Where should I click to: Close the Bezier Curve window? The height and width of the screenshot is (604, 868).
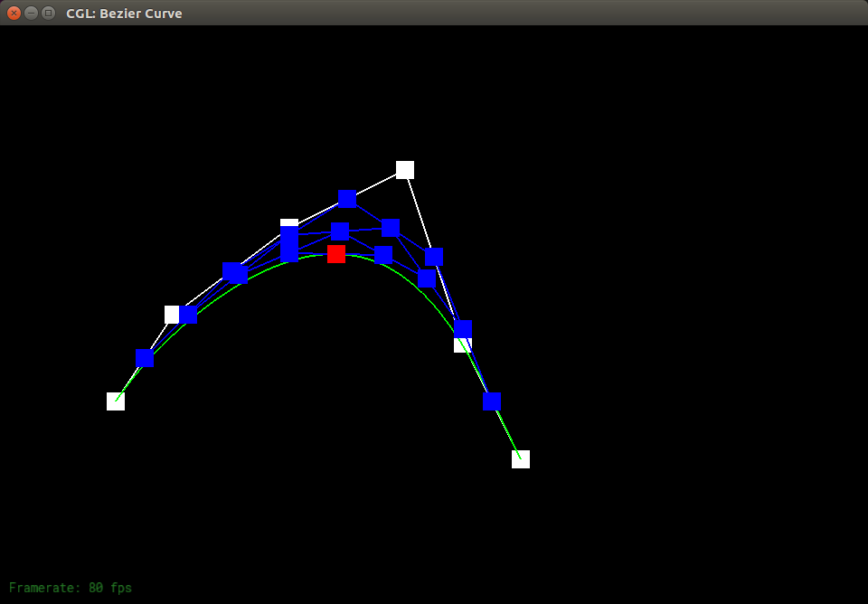(x=14, y=14)
